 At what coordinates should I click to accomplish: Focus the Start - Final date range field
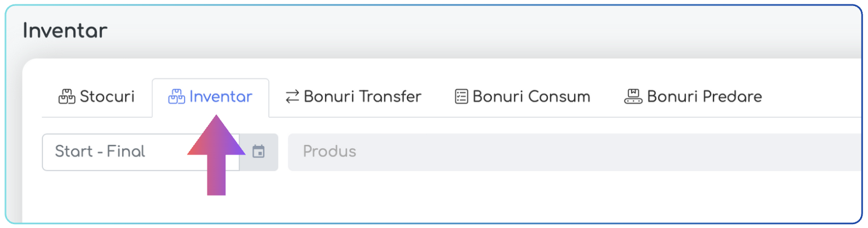pyautogui.click(x=141, y=152)
